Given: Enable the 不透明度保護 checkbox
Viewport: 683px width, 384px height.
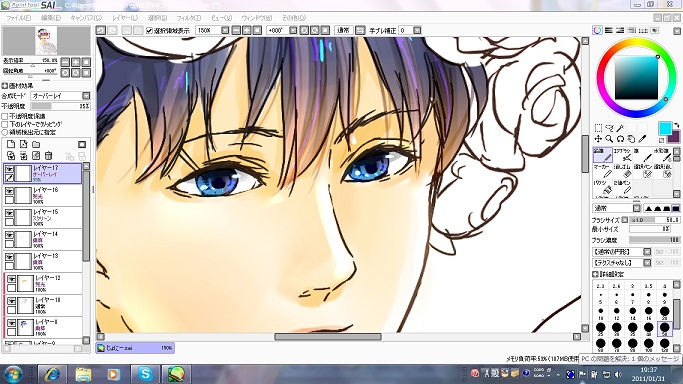Looking at the screenshot, I should [5, 116].
